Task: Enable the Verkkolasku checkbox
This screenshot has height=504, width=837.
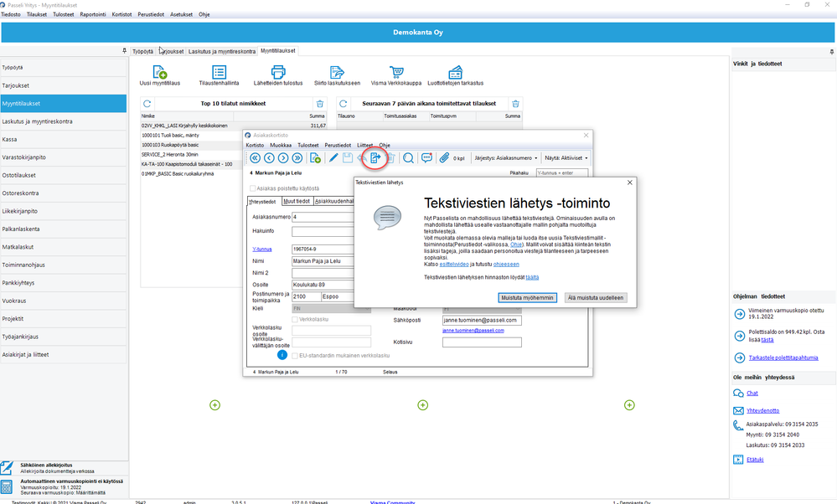Action: pos(295,320)
